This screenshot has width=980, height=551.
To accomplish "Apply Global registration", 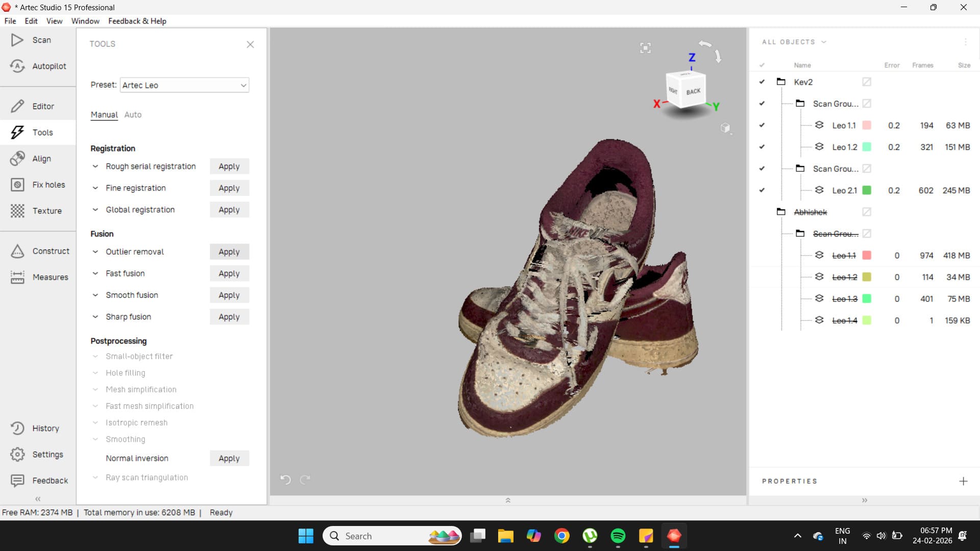I will 229,210.
